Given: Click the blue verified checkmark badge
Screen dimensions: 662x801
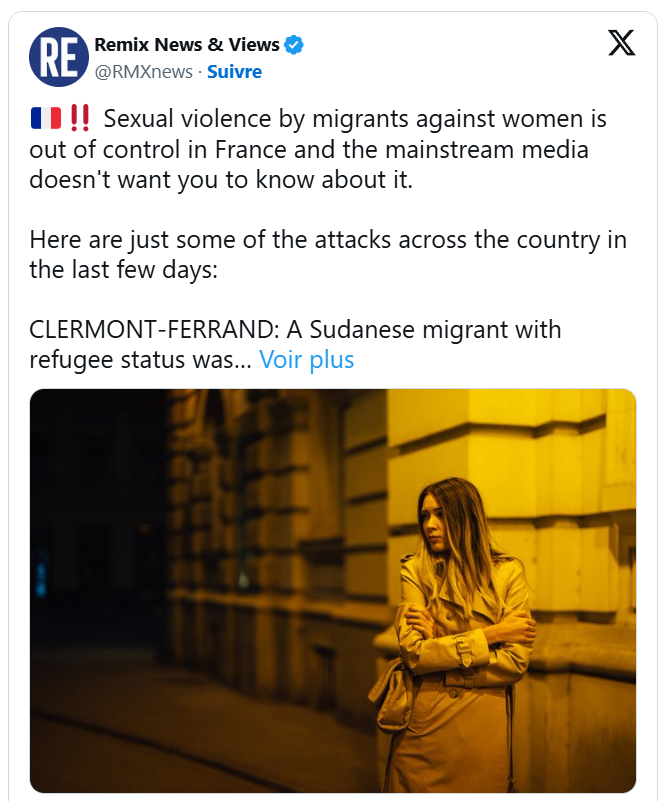Looking at the screenshot, I should 294,45.
